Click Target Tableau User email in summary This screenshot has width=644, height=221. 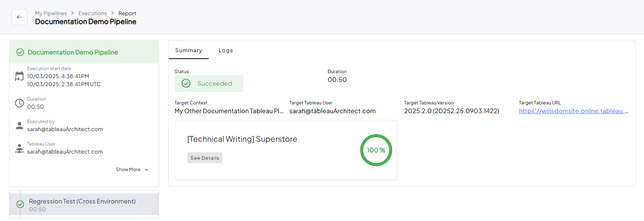pyautogui.click(x=332, y=111)
